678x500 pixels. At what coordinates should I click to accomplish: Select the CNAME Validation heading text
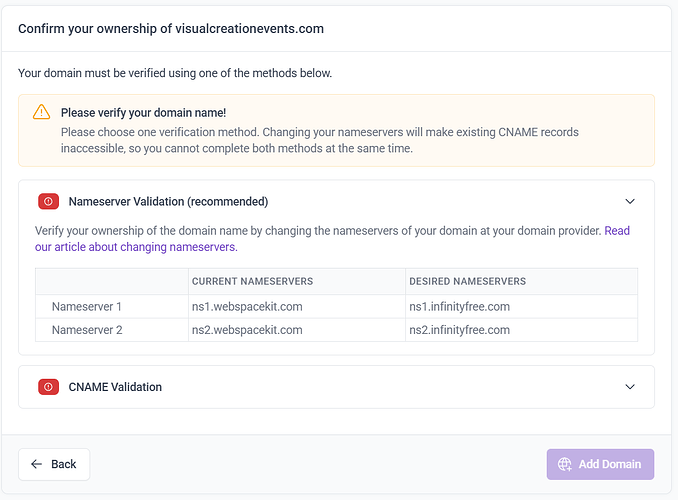coord(115,387)
